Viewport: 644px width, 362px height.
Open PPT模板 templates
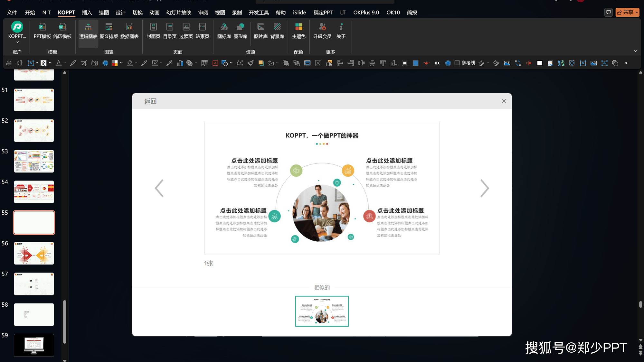click(42, 31)
